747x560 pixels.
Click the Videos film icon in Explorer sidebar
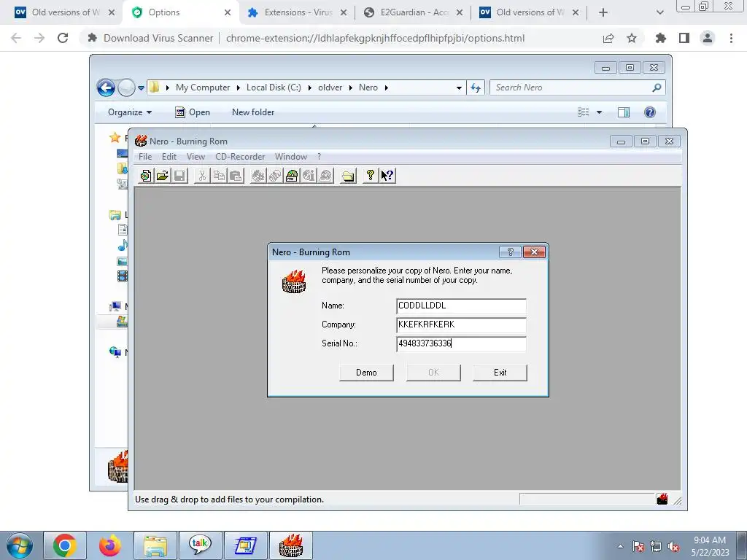tap(123, 276)
